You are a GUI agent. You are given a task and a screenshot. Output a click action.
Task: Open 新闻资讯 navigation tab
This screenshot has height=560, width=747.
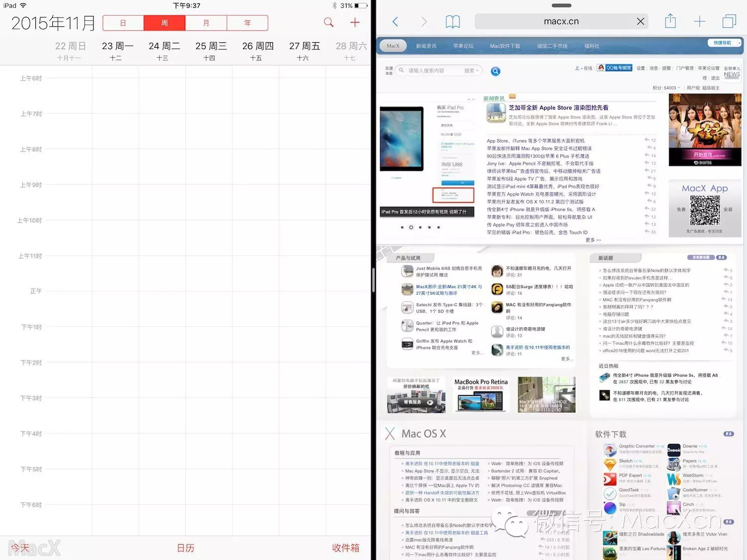(x=426, y=46)
